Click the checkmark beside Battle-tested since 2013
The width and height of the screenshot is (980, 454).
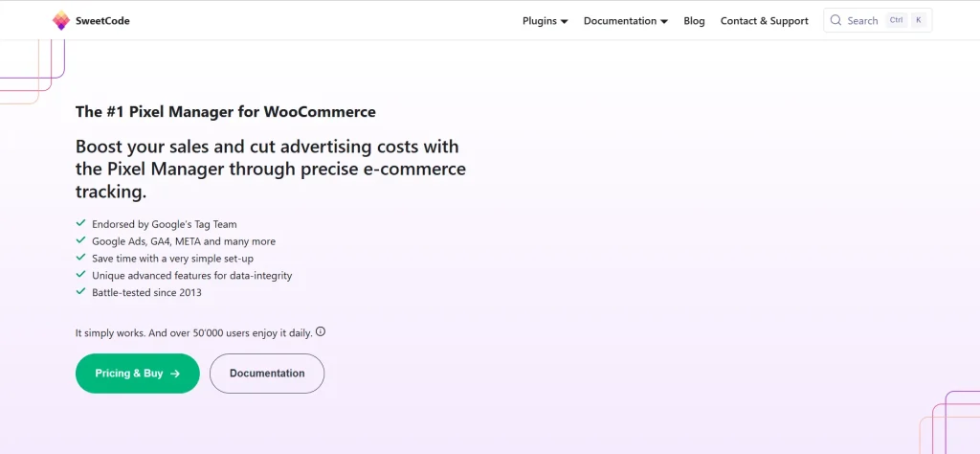(80, 291)
